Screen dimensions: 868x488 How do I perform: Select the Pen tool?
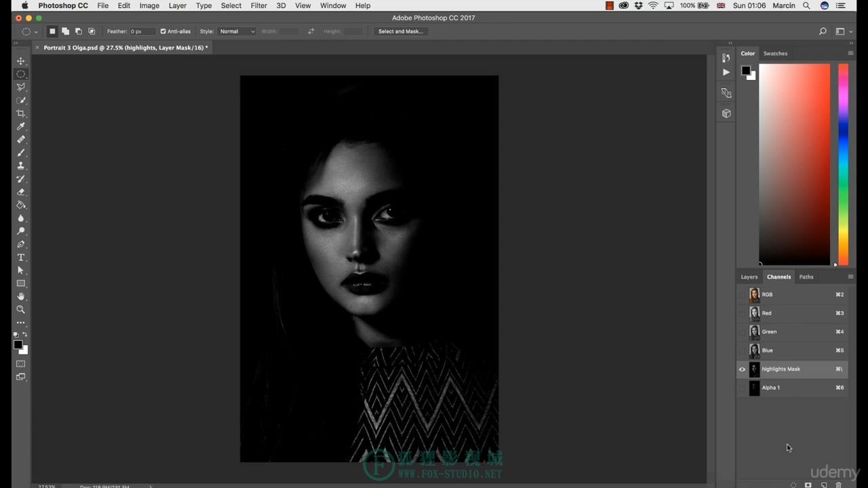(21, 244)
